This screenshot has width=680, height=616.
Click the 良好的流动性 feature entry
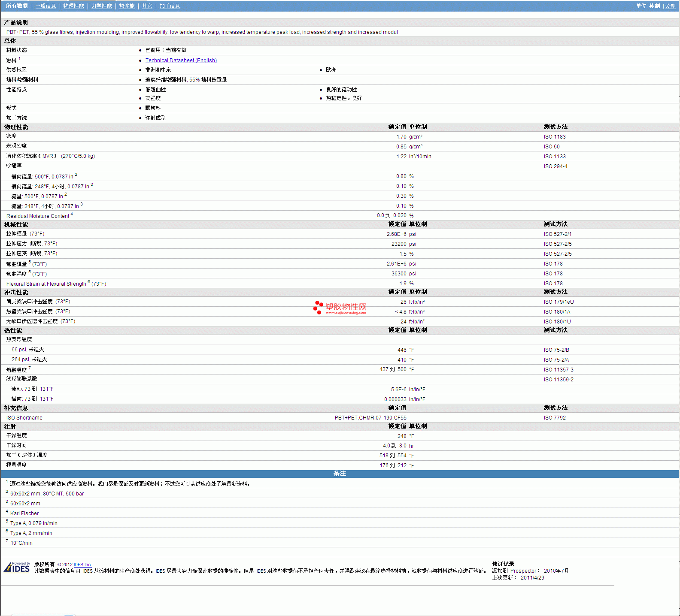click(341, 90)
